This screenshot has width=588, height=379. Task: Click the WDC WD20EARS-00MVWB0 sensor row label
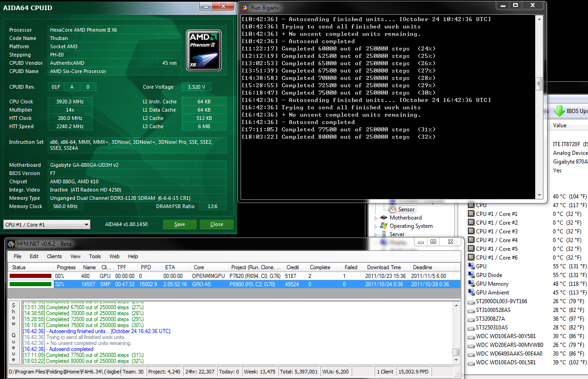coord(510,345)
